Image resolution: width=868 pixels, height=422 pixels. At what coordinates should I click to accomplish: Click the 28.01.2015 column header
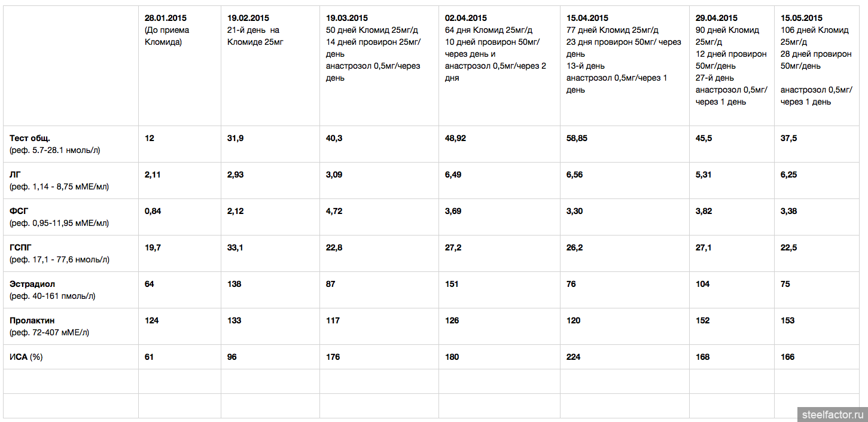coord(179,66)
